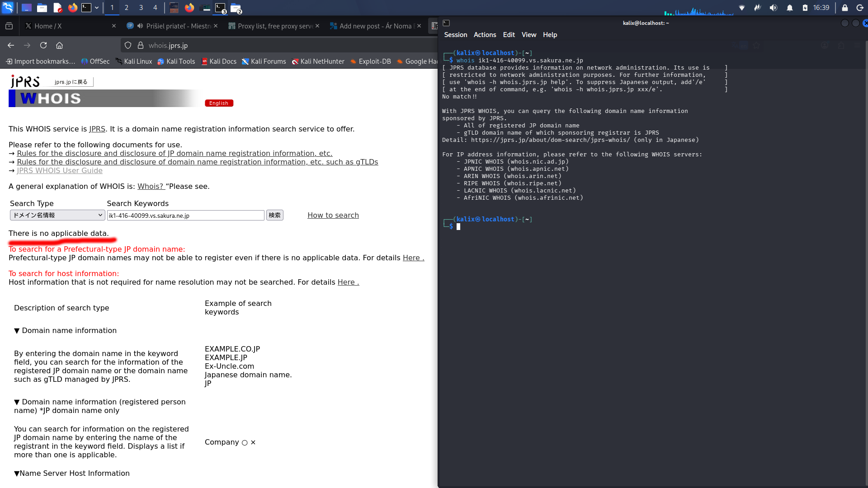Click the terminal window title bar icon
Viewport: 868px width, 488px height.
(446, 23)
